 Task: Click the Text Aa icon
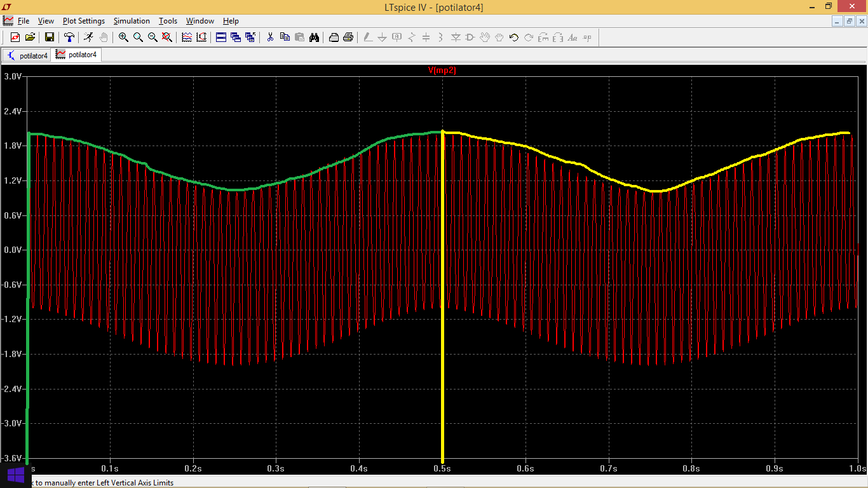click(x=573, y=37)
